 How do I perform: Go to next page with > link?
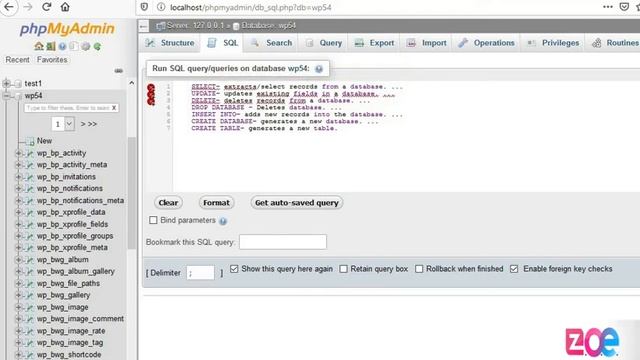(83, 124)
